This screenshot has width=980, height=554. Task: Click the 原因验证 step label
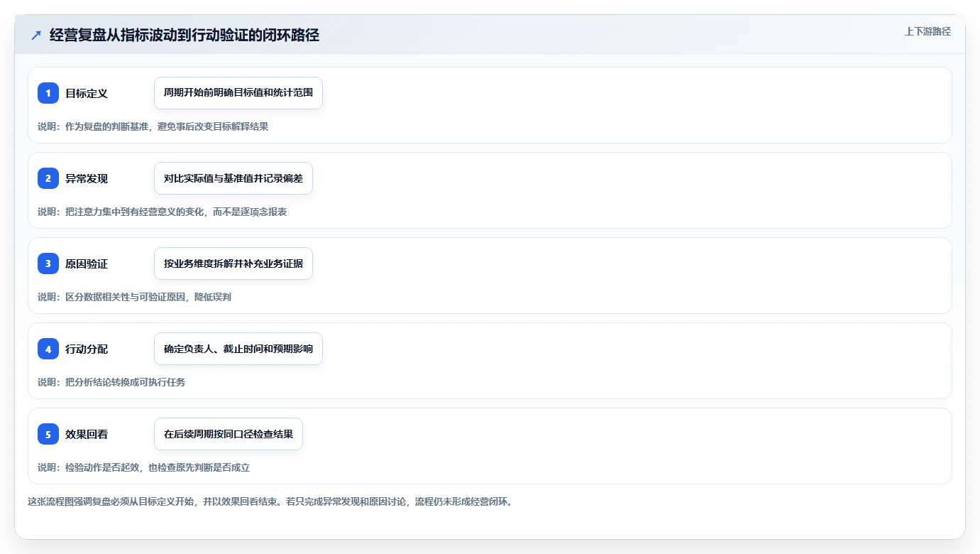tap(87, 264)
